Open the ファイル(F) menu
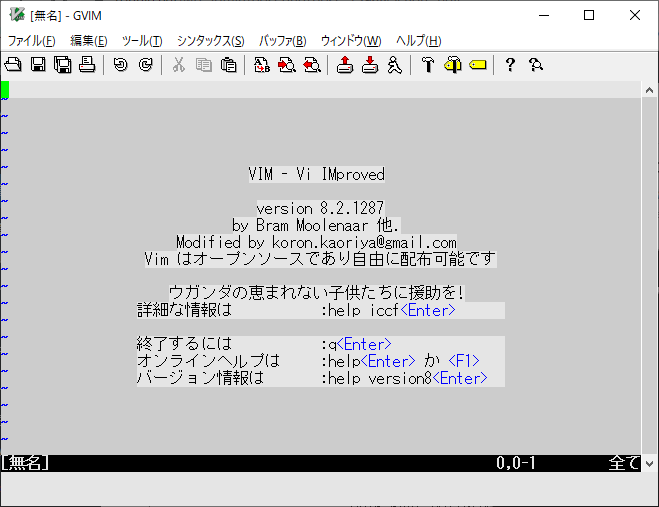This screenshot has height=507, width=659. pos(32,41)
